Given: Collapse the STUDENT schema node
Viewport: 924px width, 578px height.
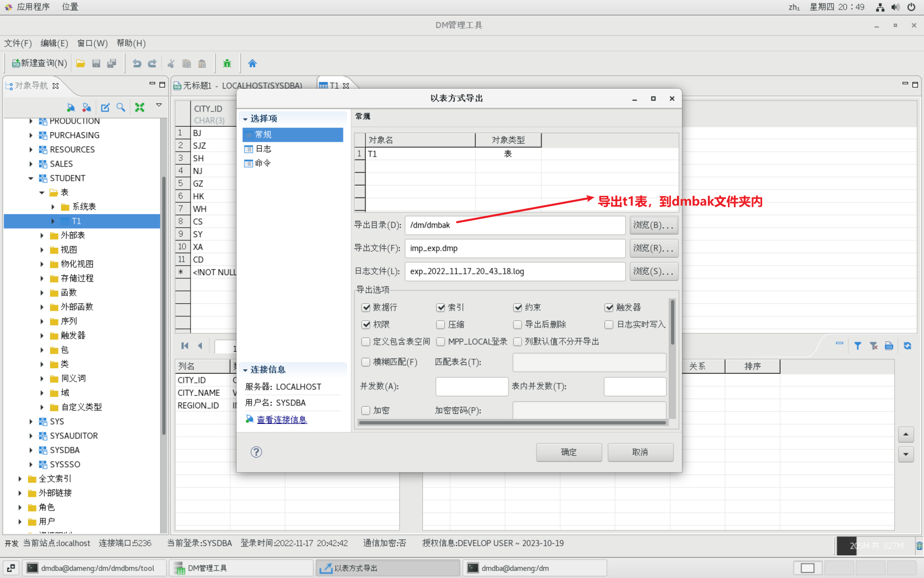Looking at the screenshot, I should (31, 178).
